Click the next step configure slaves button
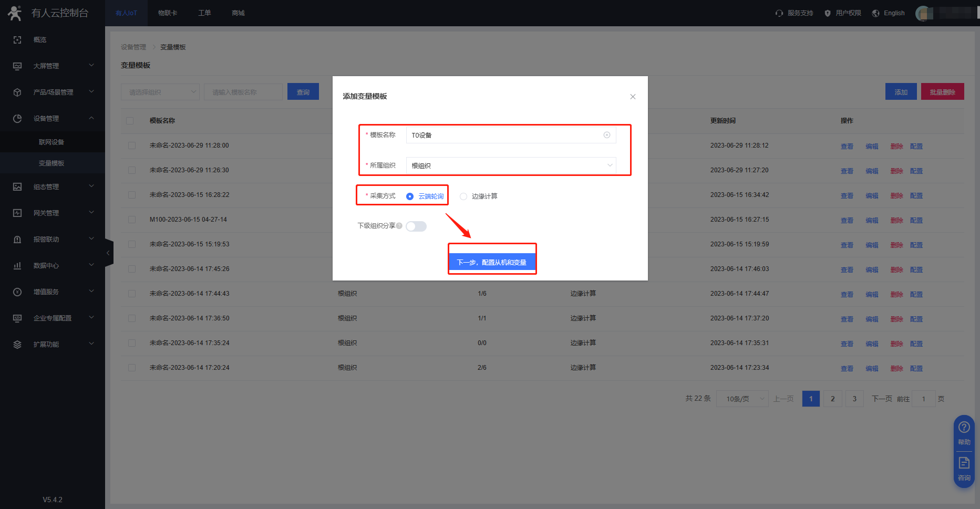The height and width of the screenshot is (509, 980). point(492,262)
